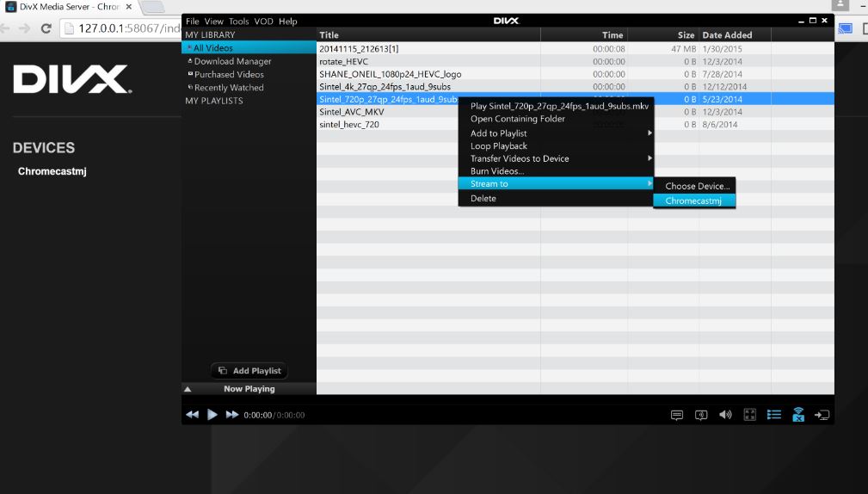Stream to Chromecastmj from submenu
Image resolution: width=868 pixels, height=494 pixels.
click(x=695, y=201)
